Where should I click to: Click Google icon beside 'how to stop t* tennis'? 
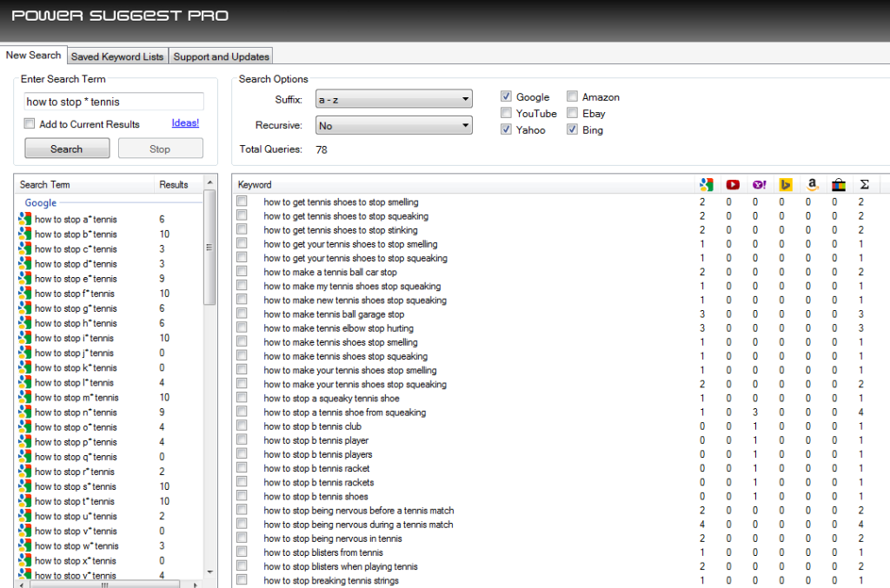pos(25,500)
